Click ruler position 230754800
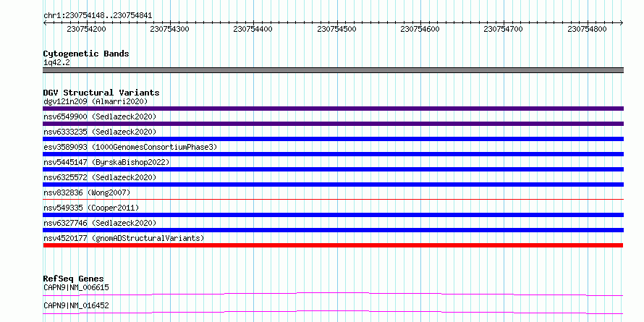Image resolution: width=644 pixels, height=322 pixels. tap(587, 29)
